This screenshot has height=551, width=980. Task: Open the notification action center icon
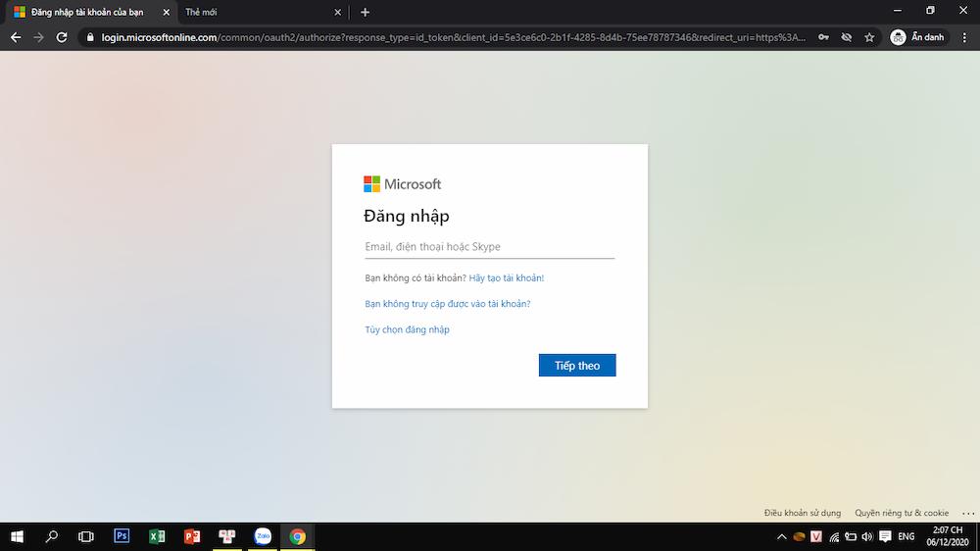[885, 536]
